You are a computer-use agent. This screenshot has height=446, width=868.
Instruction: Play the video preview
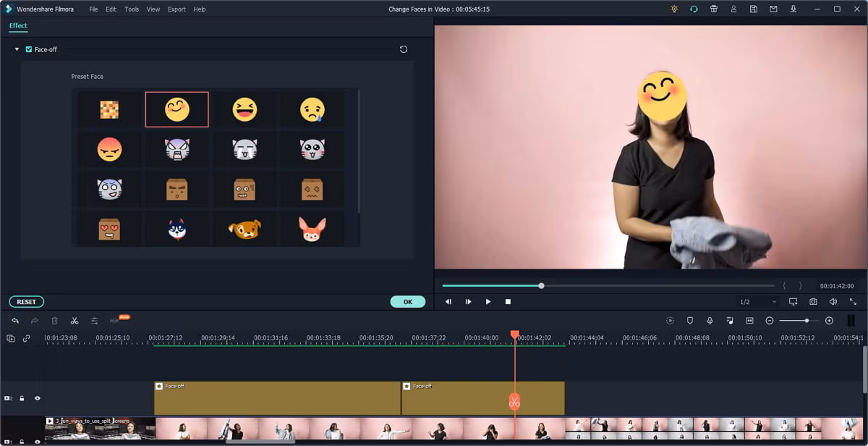(488, 301)
